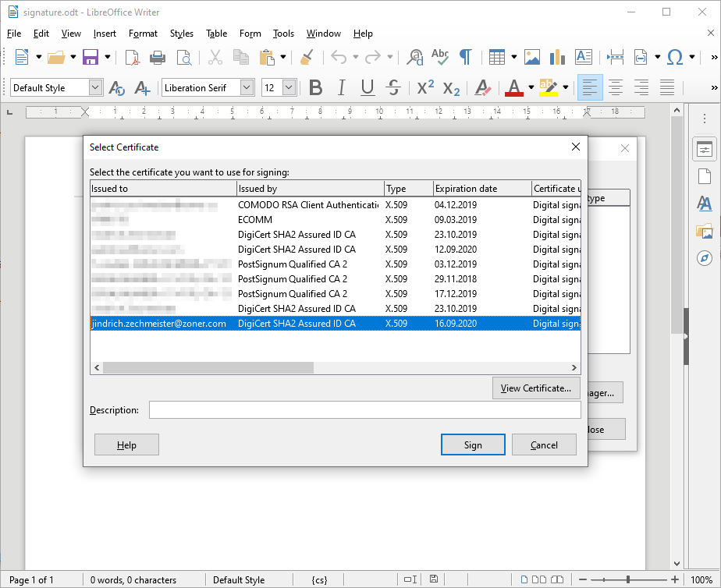Open font color dropdown arrow
The height and width of the screenshot is (588, 721).
(x=531, y=87)
